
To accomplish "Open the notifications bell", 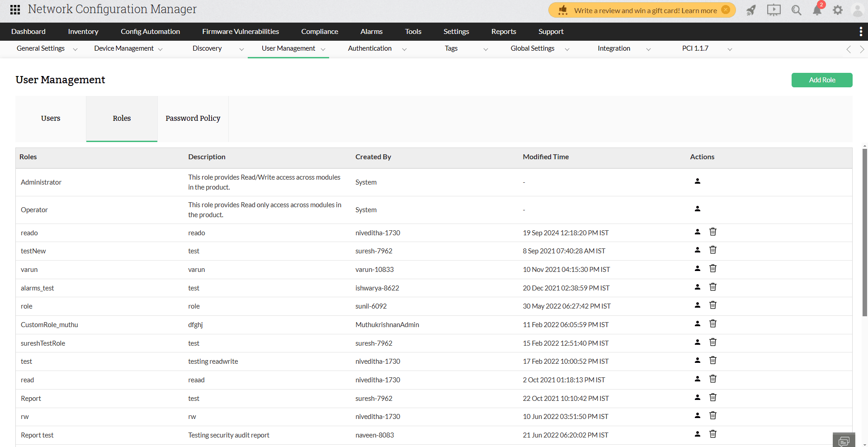I will [x=817, y=10].
